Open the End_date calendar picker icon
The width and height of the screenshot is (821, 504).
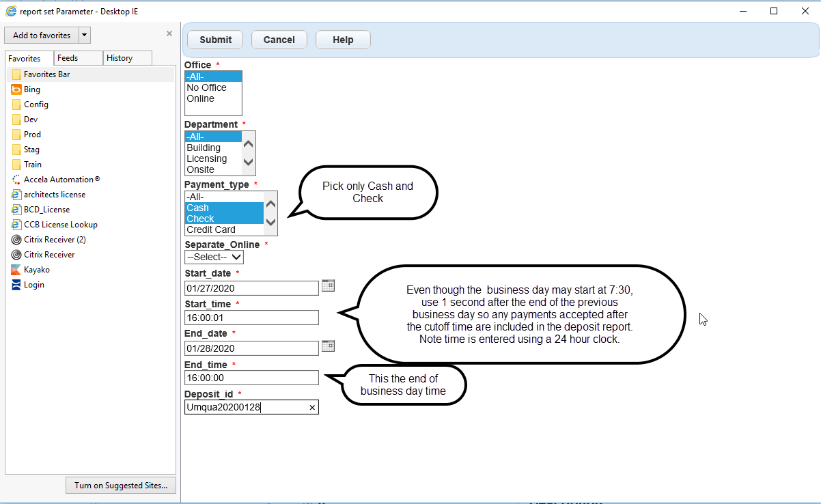coord(328,346)
